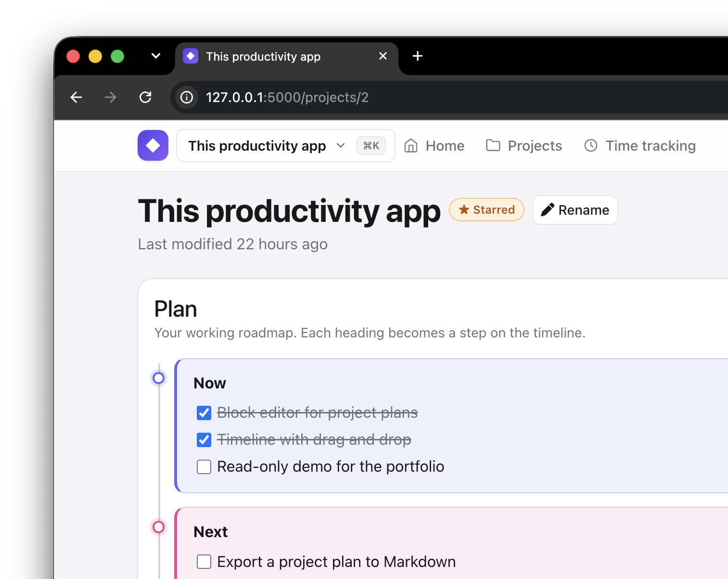Click the address bar URL

click(287, 97)
